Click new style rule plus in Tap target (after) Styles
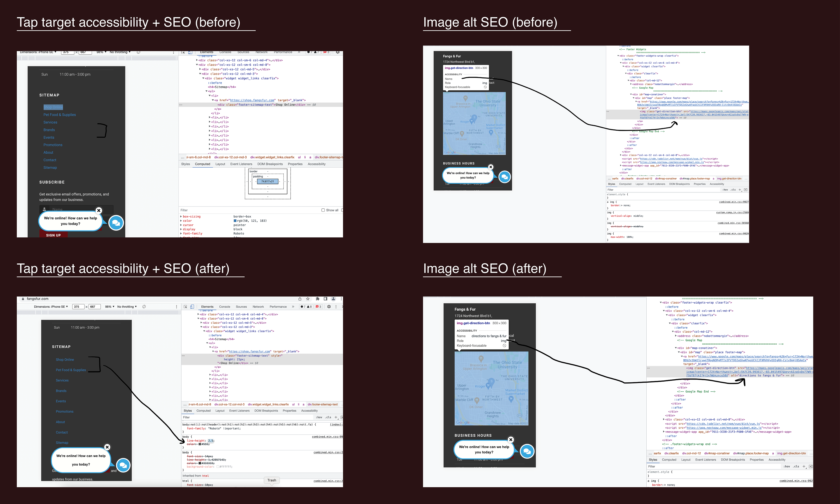 click(336, 417)
